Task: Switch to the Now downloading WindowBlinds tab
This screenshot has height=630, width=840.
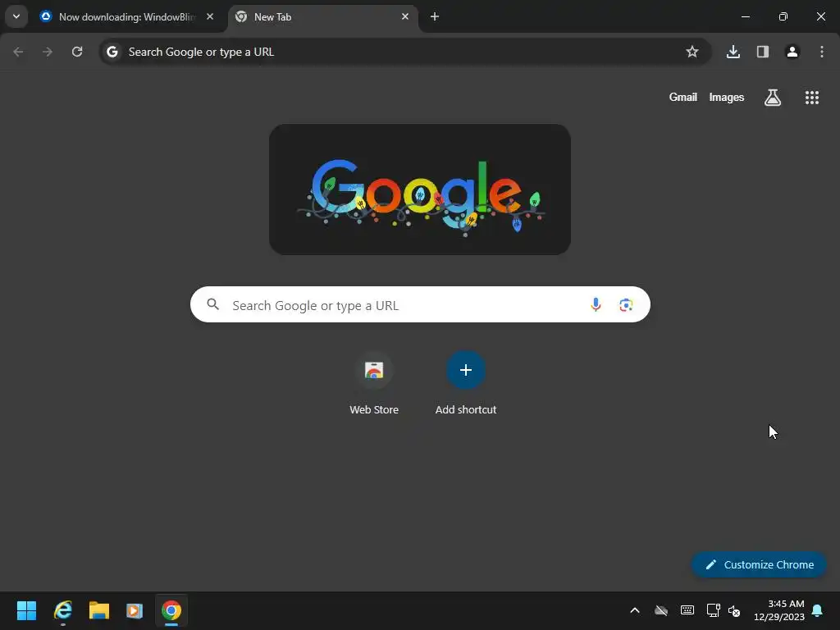Action: (x=127, y=16)
